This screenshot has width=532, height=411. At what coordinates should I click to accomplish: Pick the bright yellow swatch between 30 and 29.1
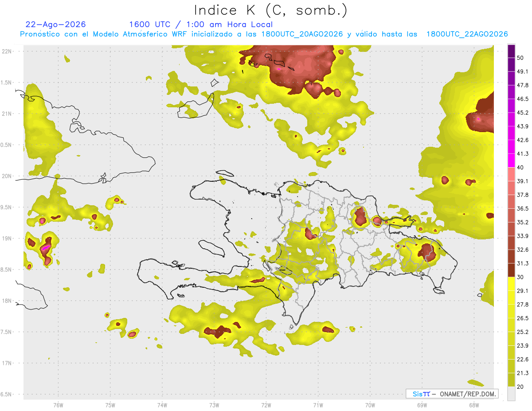[511, 284]
